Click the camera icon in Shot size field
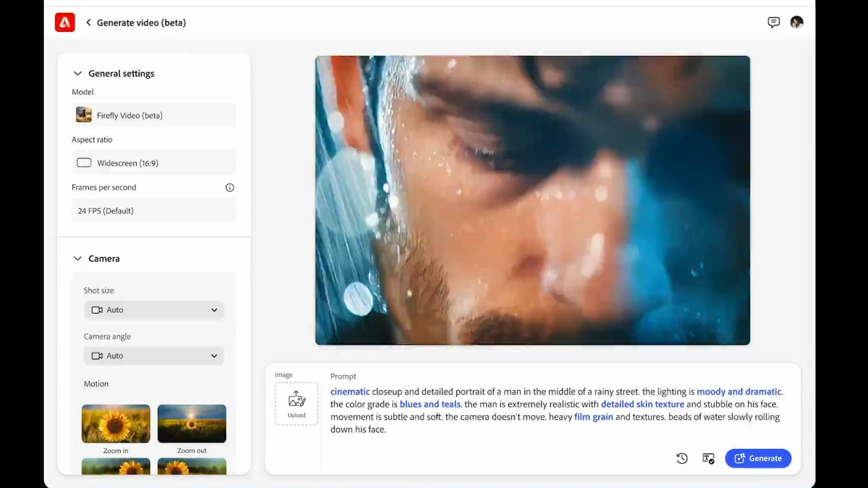The image size is (868, 488). (96, 310)
